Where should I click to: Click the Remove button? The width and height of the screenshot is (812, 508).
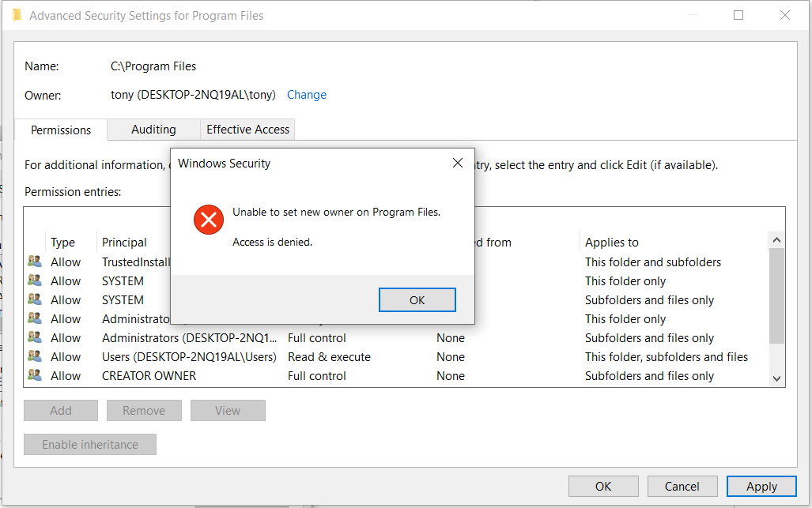coord(144,411)
